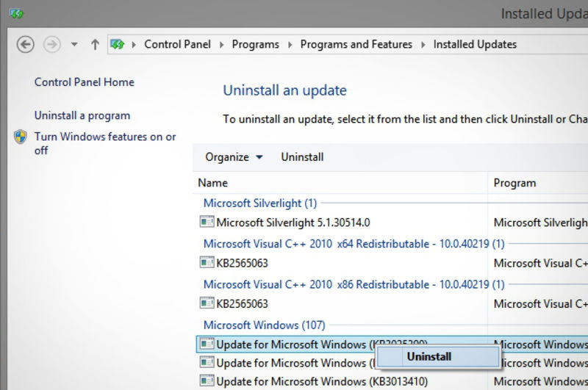Click Uninstall in the toolbar
588x390 pixels.
(302, 157)
